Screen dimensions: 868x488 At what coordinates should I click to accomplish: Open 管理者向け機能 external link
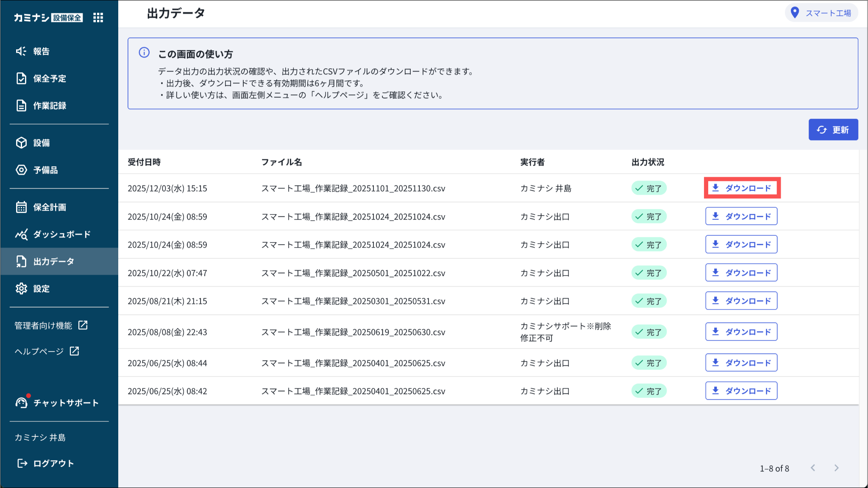51,326
